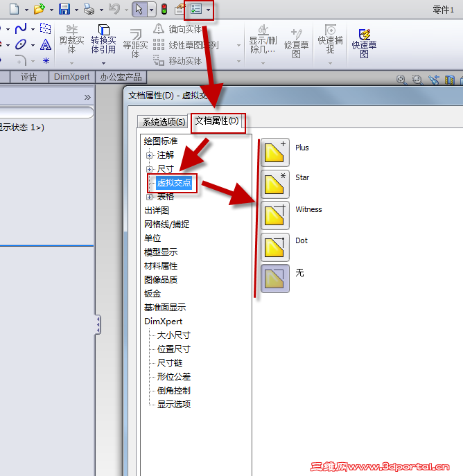Expand the 表格 tree node

pos(149,197)
